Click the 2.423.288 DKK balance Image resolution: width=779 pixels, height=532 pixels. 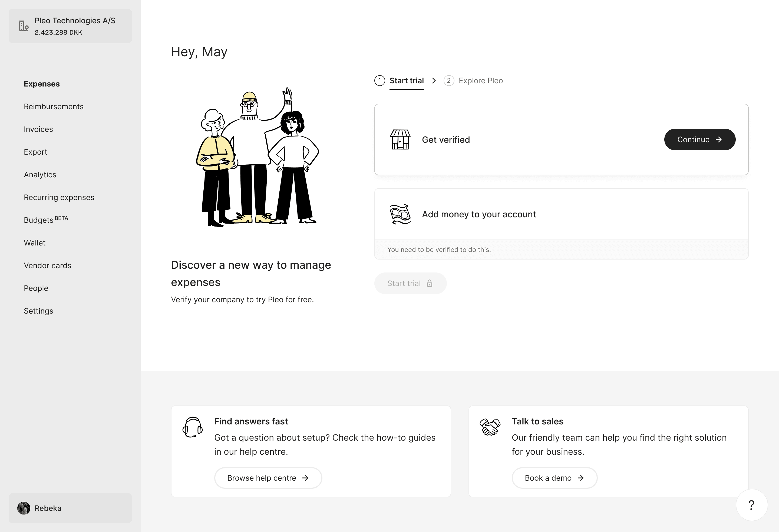click(x=58, y=32)
